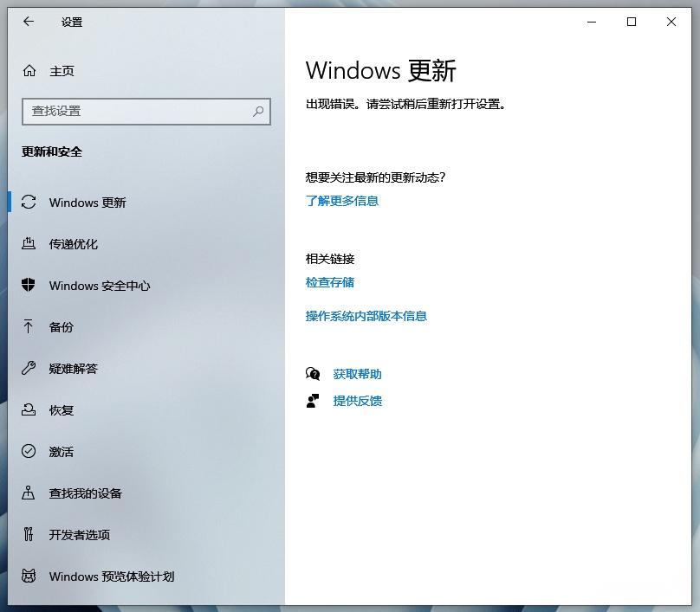Click the 传递优化 icon in sidebar
The height and width of the screenshot is (612, 700).
click(27, 244)
